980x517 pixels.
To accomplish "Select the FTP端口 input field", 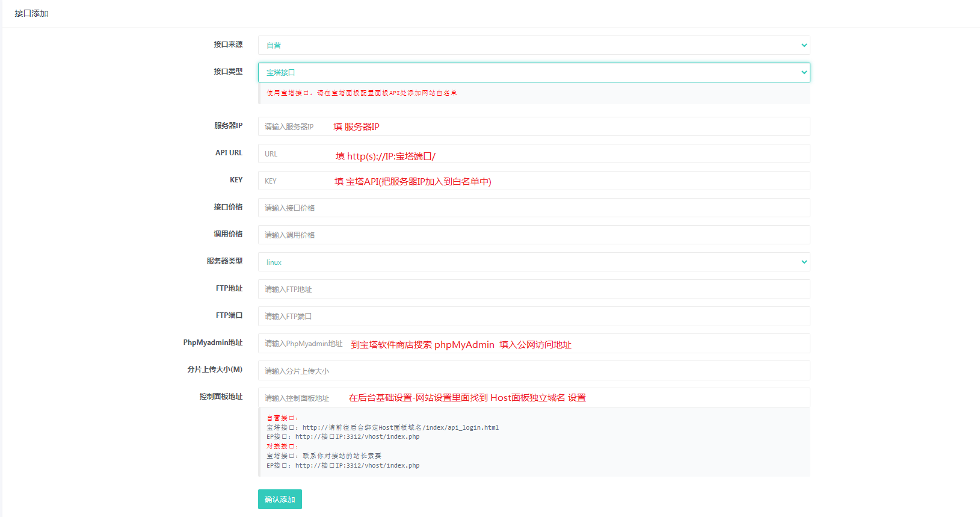I will click(533, 316).
